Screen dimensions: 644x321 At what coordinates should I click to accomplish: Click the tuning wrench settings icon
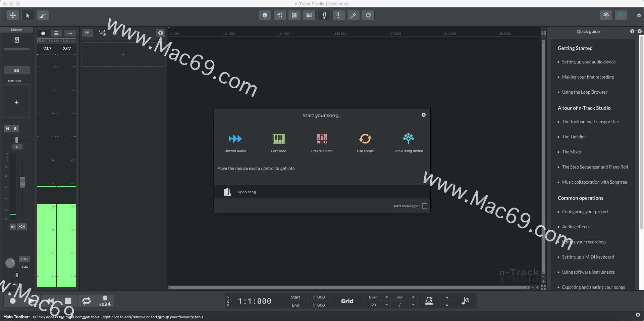coord(354,15)
